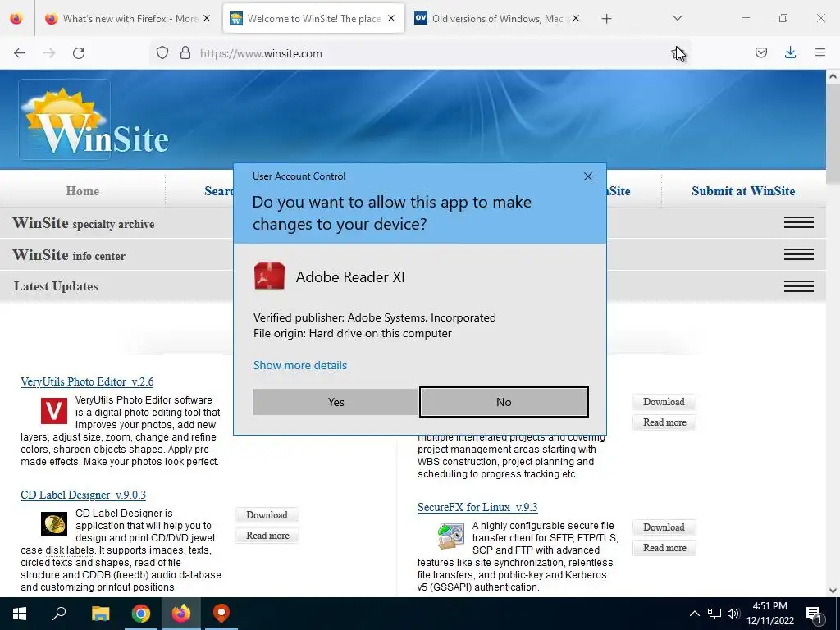The height and width of the screenshot is (630, 840).
Task: Click the site security padlock icon
Action: coord(185,53)
